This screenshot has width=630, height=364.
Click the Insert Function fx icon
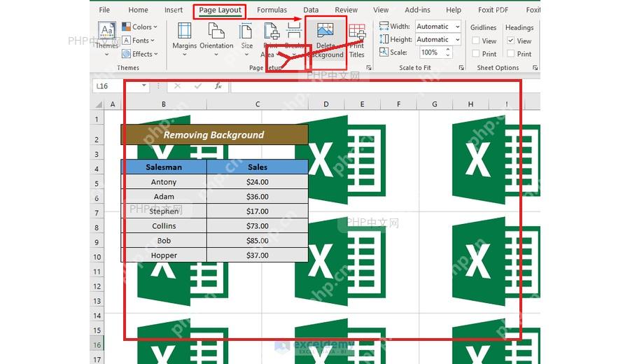(218, 86)
